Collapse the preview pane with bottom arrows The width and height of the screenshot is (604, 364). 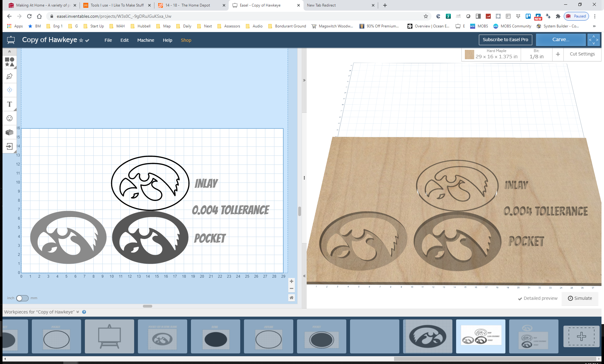pos(304,276)
